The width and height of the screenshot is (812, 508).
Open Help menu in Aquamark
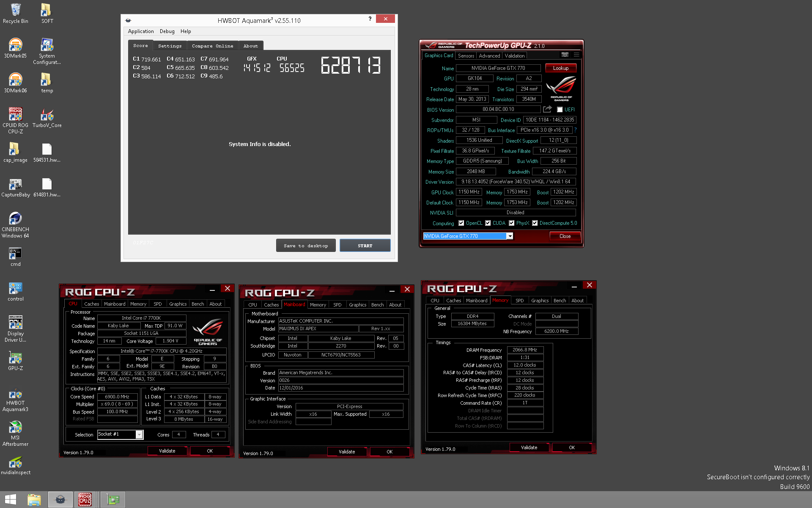186,31
